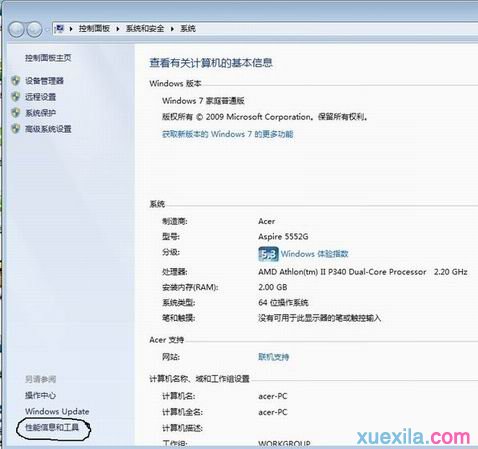This screenshot has height=449, width=478.
Task: Click the 版权所有 2009 Microsoft Corporation line
Action: (x=265, y=117)
